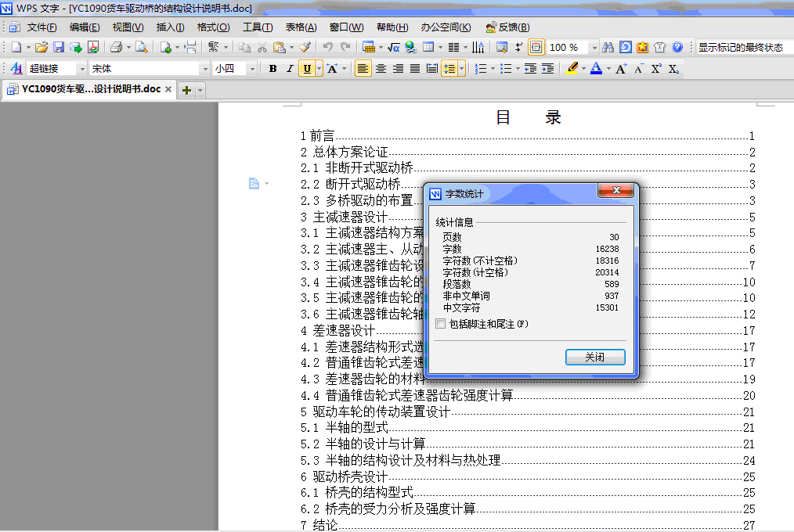Screen dimensions: 794x532
Task: Decrease font size with the A- icon
Action: coord(638,69)
